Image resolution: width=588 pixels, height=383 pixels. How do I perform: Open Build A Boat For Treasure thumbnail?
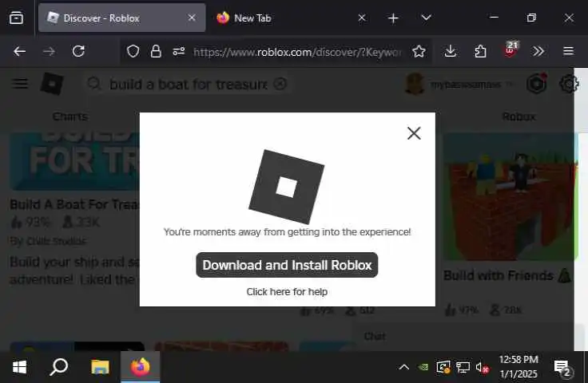coord(74,162)
